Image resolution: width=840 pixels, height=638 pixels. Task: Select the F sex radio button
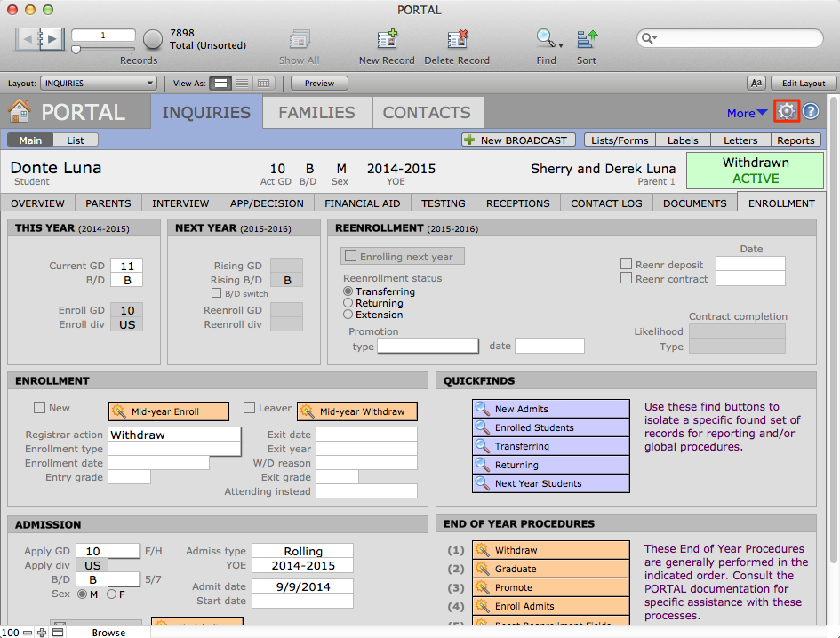[111, 594]
